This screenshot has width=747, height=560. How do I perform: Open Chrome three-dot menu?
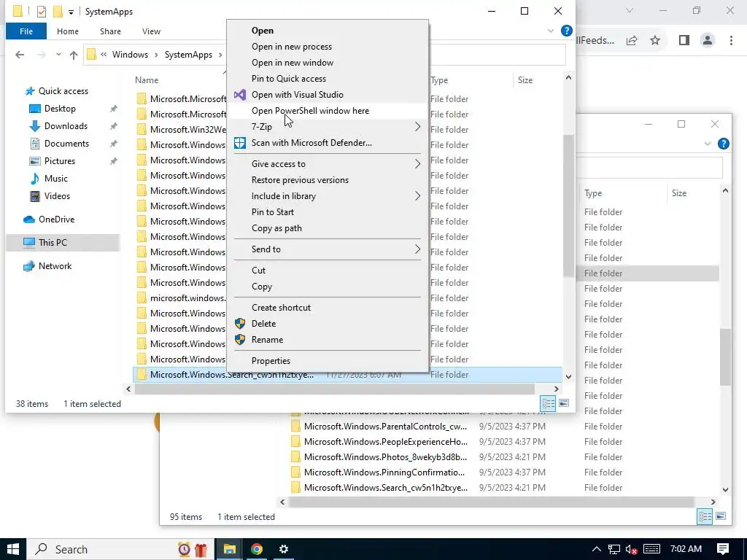point(731,41)
